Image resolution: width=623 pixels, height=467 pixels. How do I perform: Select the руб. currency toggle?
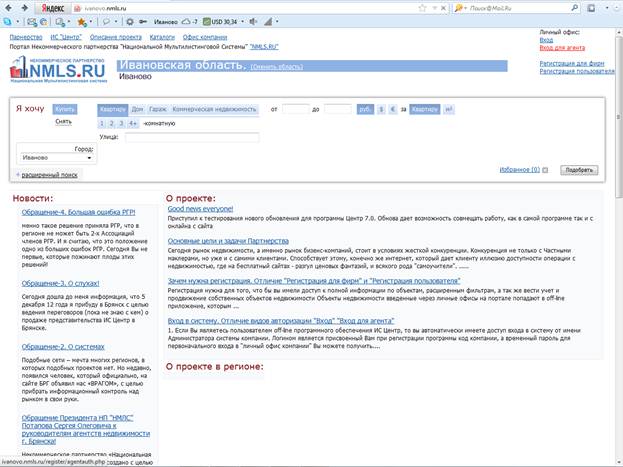[365, 109]
